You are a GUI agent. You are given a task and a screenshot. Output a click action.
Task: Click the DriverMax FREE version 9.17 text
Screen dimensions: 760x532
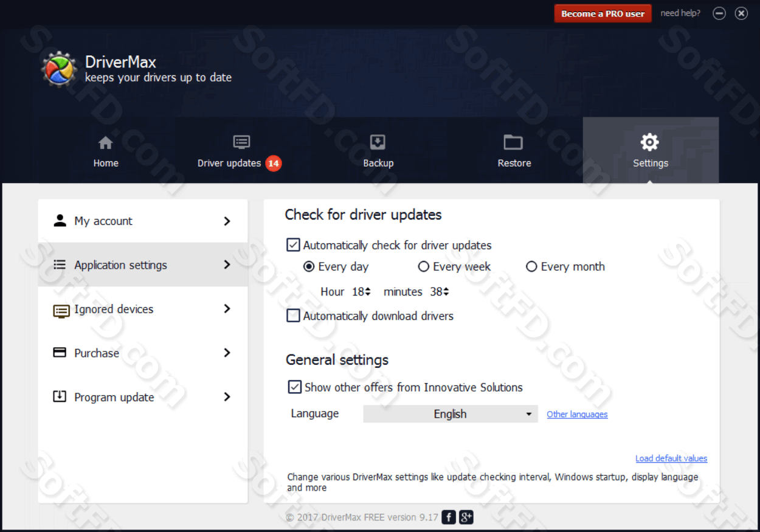[x=379, y=517]
